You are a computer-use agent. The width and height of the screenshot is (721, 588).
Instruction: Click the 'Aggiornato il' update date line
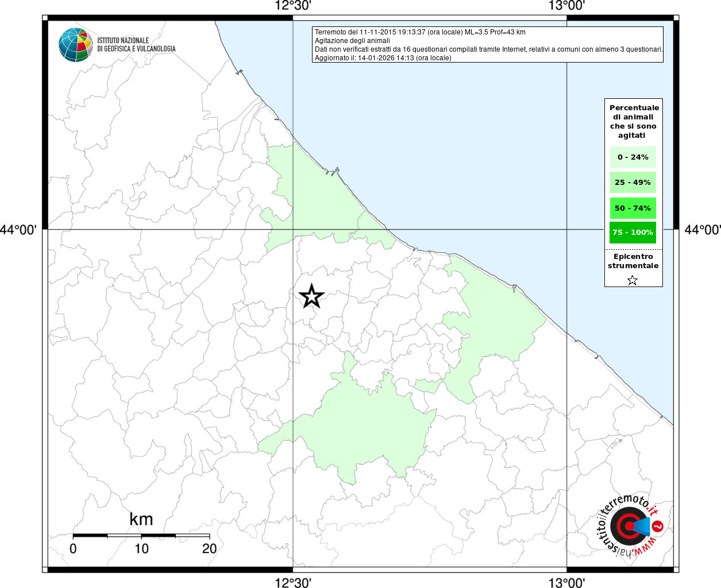383,58
